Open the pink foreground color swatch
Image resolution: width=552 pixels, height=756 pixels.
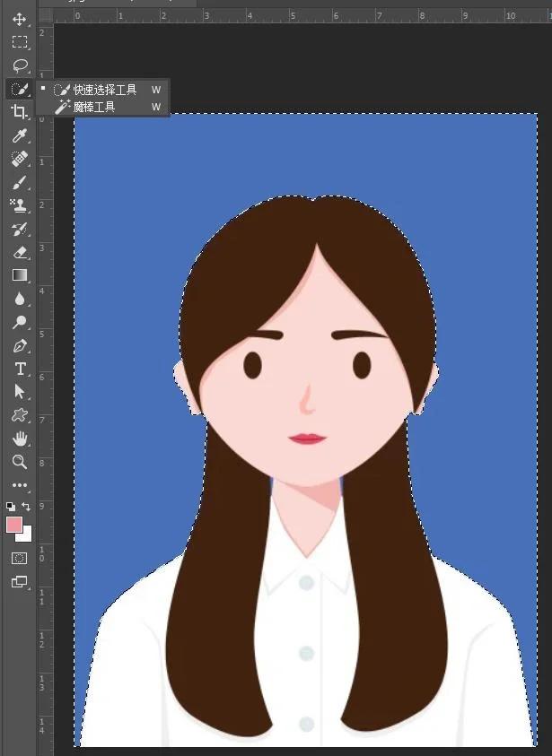coord(14,526)
